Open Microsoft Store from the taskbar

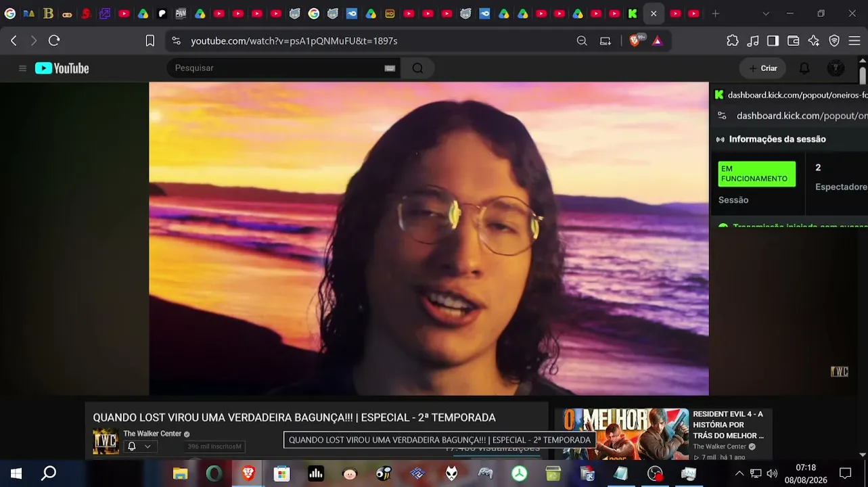pyautogui.click(x=281, y=473)
